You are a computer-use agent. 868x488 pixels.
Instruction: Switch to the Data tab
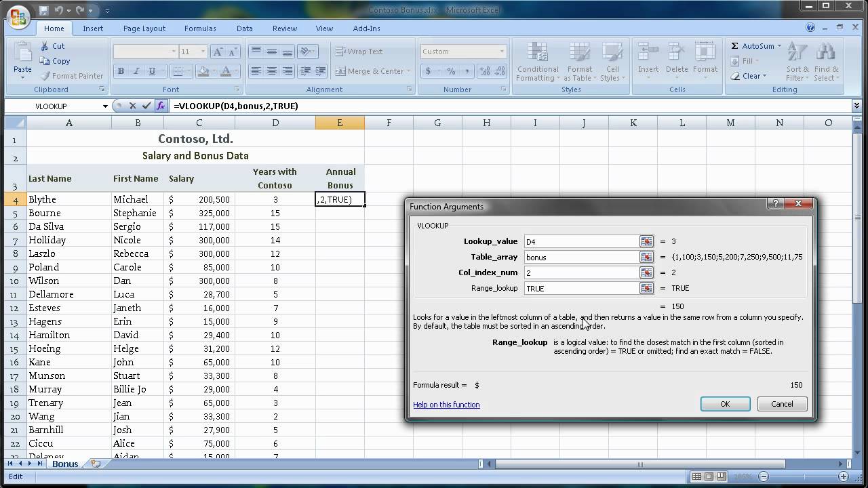(245, 28)
